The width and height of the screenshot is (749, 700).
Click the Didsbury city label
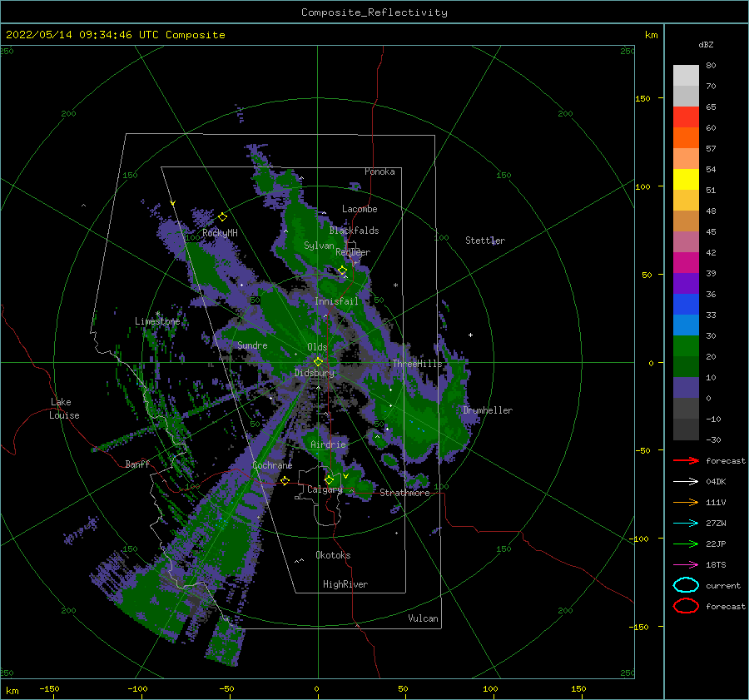click(315, 373)
